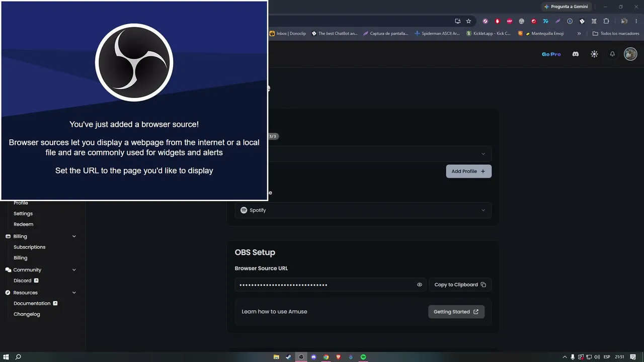Viewport: 644px width, 362px height.
Task: Open Steam from the taskbar
Action: tap(289, 357)
